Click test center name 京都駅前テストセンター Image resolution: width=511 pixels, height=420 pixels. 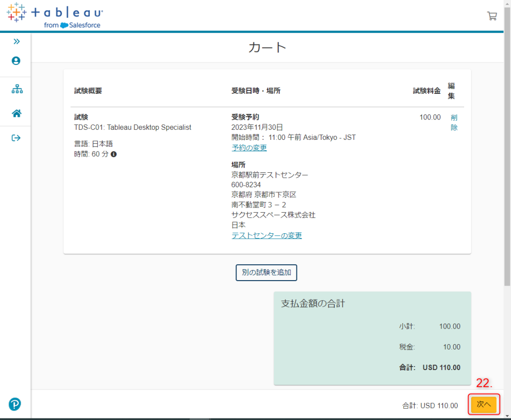tap(269, 175)
